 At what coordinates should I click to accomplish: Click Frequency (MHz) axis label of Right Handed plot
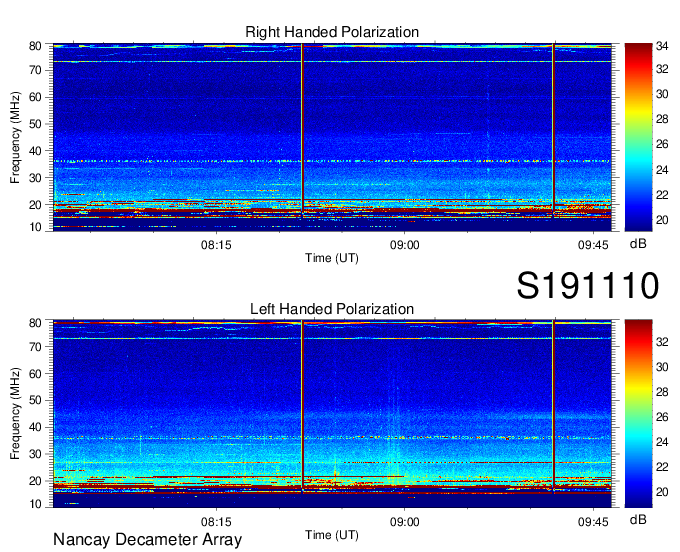pyautogui.click(x=15, y=137)
